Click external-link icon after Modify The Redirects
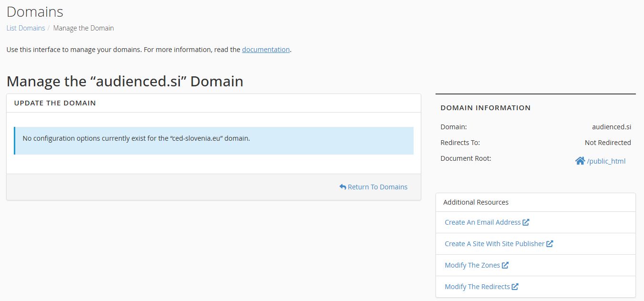Image resolution: width=644 pixels, height=301 pixels. pos(515,287)
